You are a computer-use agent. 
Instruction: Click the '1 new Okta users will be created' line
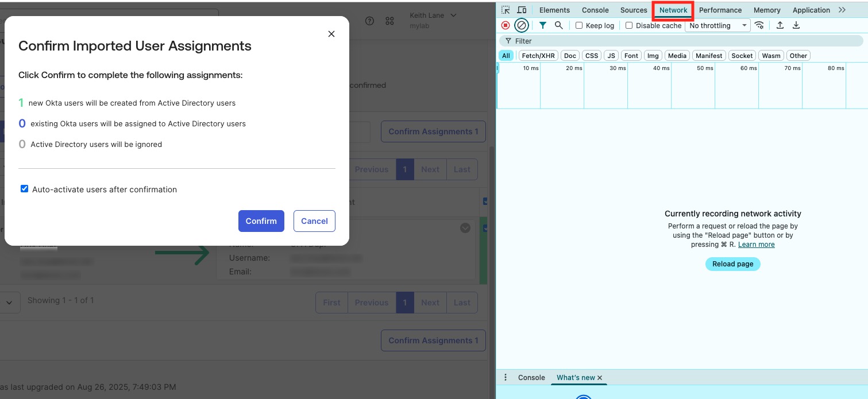(x=127, y=103)
